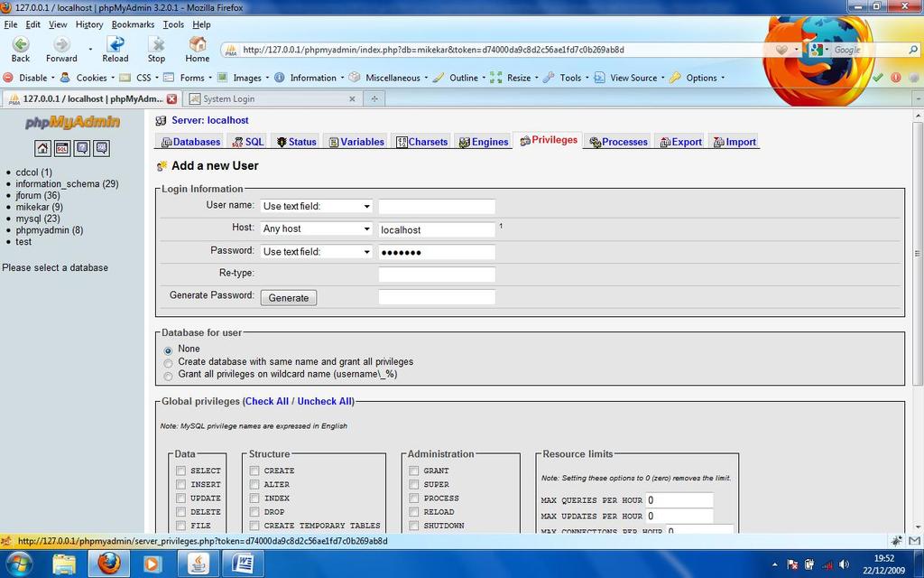Open the mikekar database in sidebar
The width and height of the screenshot is (924, 578).
(x=39, y=207)
